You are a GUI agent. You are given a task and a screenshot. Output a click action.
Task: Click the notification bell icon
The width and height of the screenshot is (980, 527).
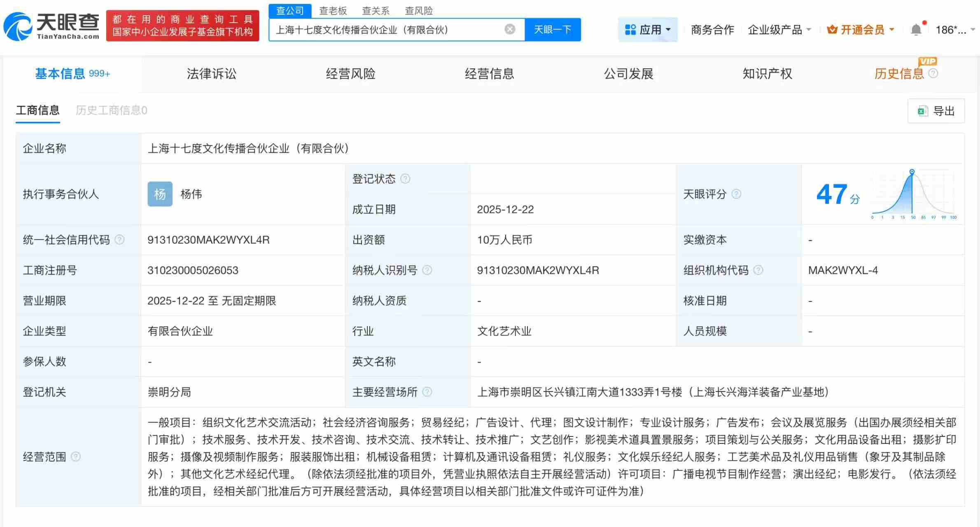pyautogui.click(x=916, y=29)
